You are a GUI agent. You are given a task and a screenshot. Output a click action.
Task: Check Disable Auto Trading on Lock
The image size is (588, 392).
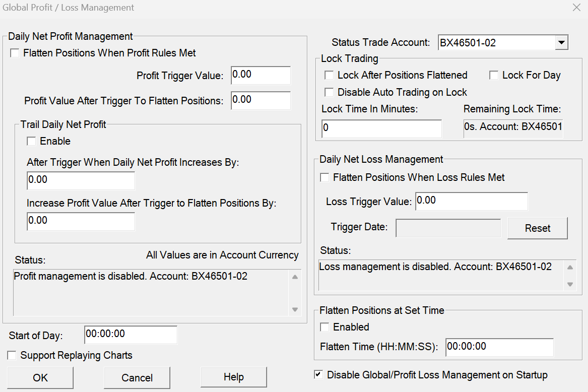[329, 92]
